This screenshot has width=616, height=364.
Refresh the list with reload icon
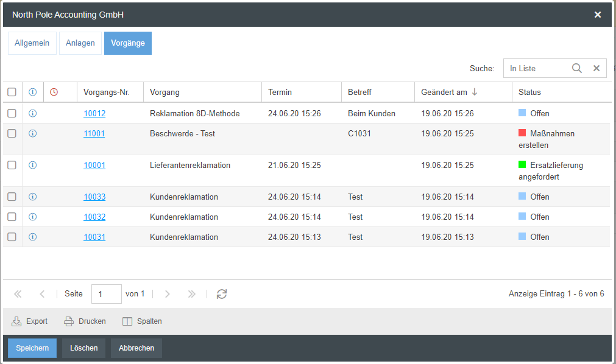222,294
